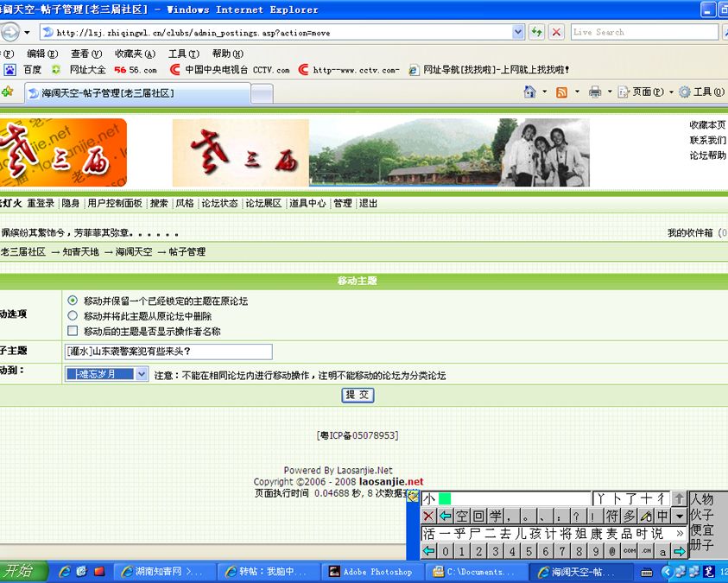Image resolution: width=728 pixels, height=583 pixels.
Task: Click the RSS feeds toolbar icon
Action: point(561,92)
